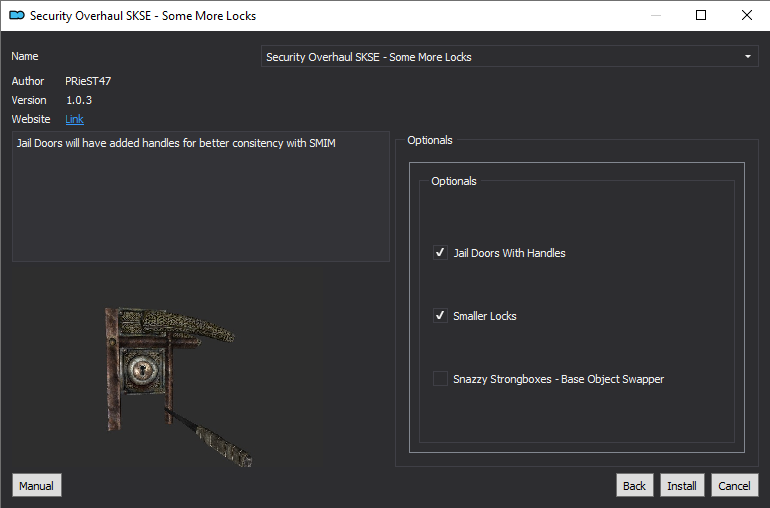Check Snazzy Strongboxes - Base Object Swapper
The image size is (770, 508).
click(440, 379)
